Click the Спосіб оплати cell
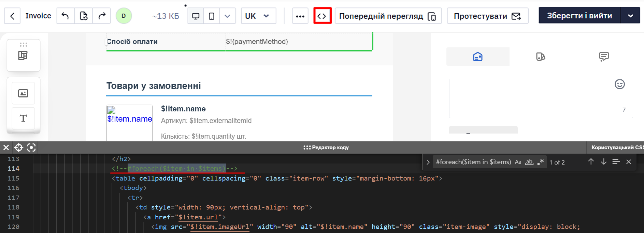644x233 pixels. tap(166, 42)
